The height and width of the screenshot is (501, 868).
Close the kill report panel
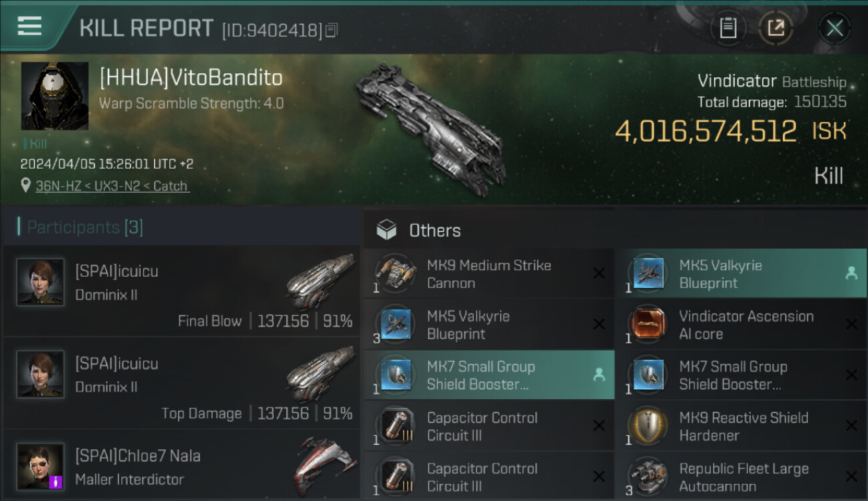click(x=835, y=28)
